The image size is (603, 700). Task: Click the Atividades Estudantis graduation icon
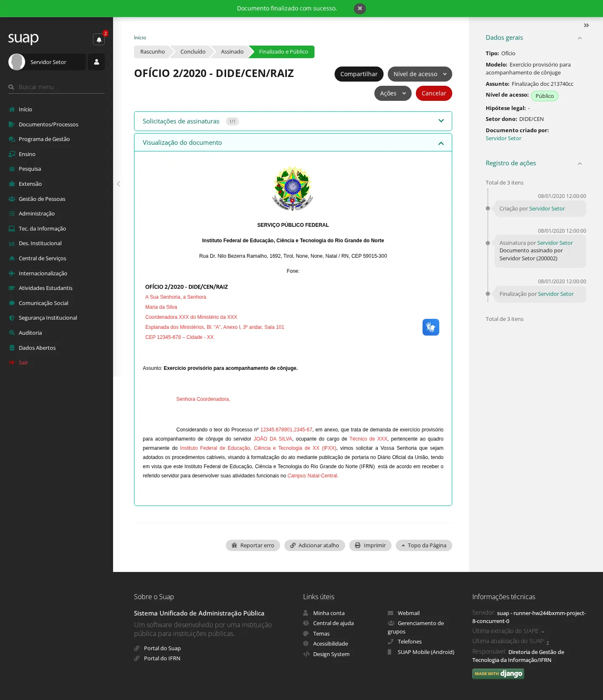(12, 288)
